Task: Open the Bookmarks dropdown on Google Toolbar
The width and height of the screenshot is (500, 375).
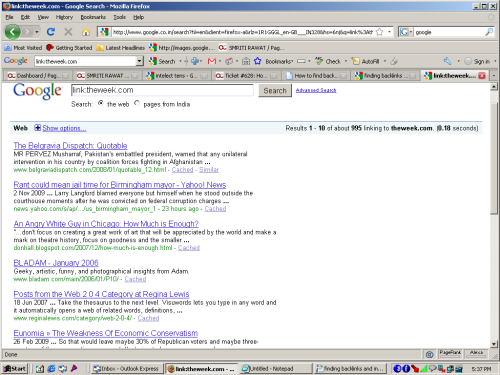Action: coord(279,61)
